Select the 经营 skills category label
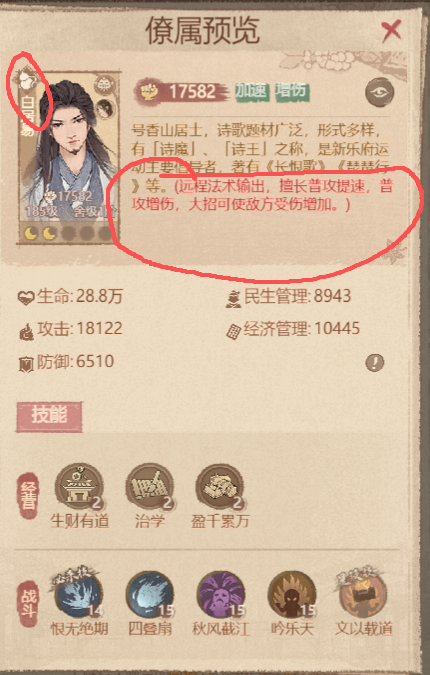This screenshot has height=675, width=430. (28, 495)
